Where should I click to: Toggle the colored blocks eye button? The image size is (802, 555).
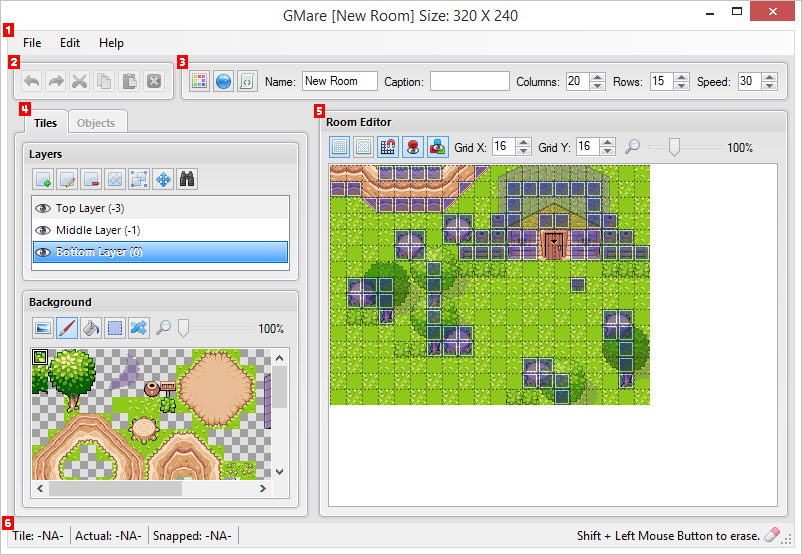tap(438, 147)
